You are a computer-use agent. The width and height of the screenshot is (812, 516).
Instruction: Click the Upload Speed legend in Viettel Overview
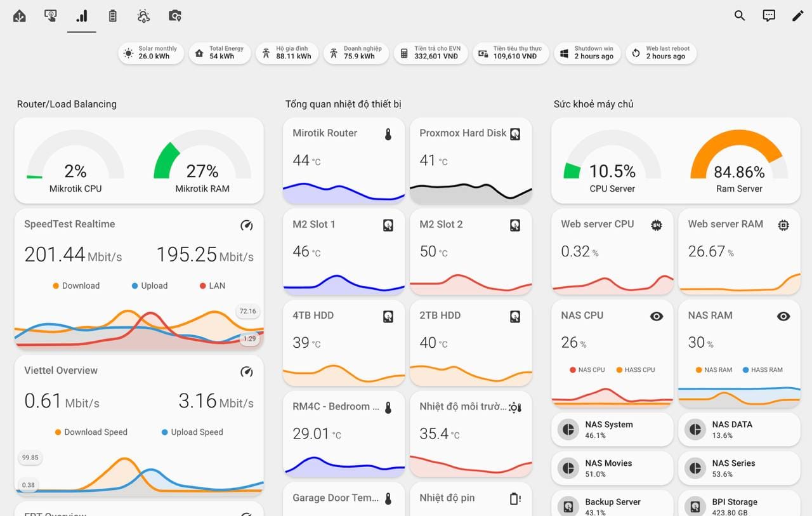192,432
